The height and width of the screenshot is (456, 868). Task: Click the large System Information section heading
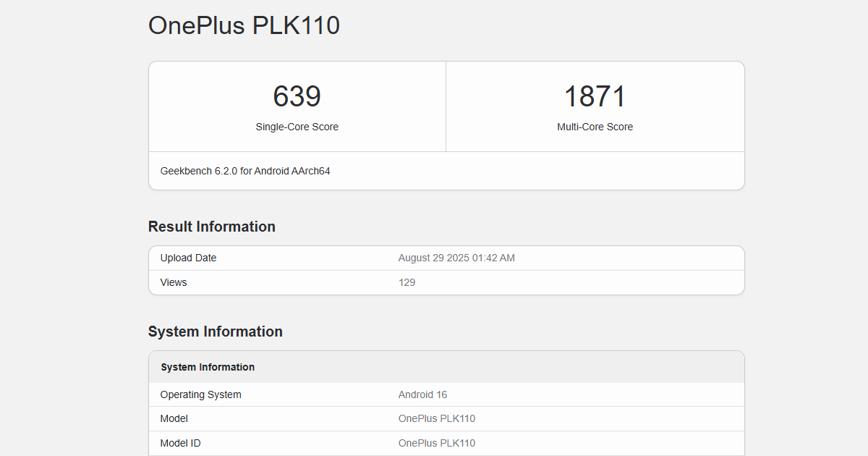click(x=215, y=332)
